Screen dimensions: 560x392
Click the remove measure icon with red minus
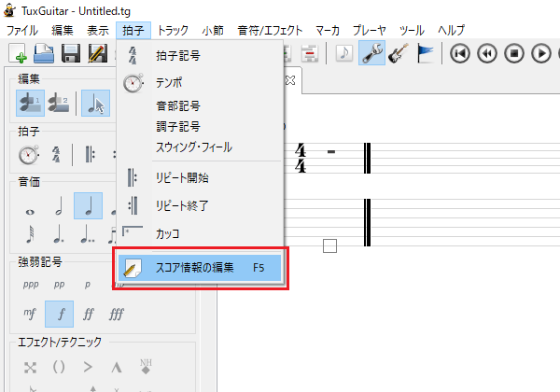[309, 53]
